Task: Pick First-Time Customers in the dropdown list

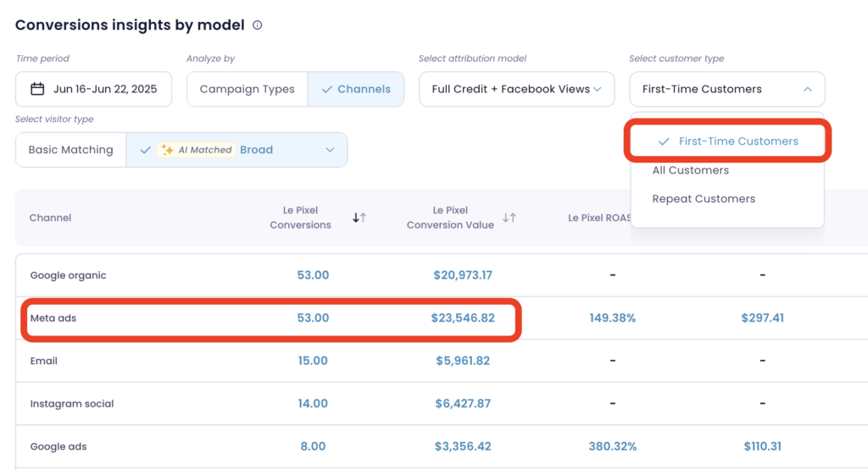Action: 737,141
